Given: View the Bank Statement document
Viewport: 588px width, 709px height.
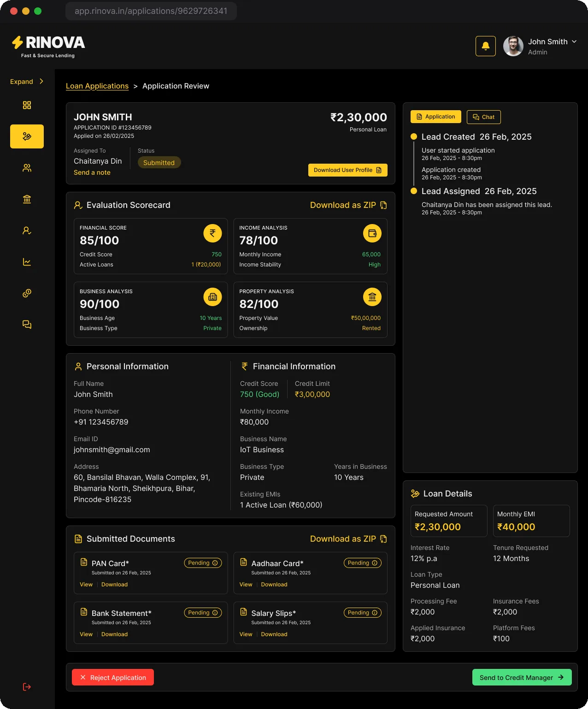Looking at the screenshot, I should 86,634.
